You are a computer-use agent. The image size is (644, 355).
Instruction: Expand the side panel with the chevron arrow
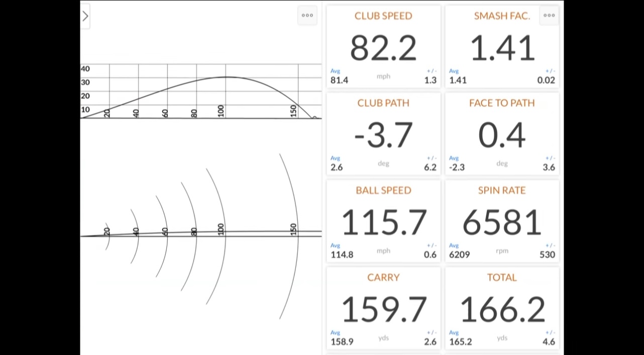pyautogui.click(x=85, y=16)
